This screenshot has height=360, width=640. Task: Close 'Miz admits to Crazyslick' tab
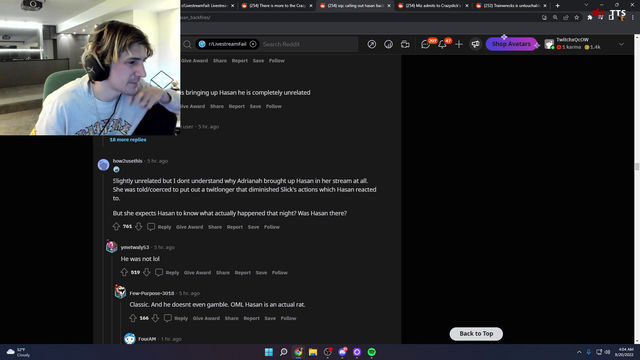pos(467,6)
